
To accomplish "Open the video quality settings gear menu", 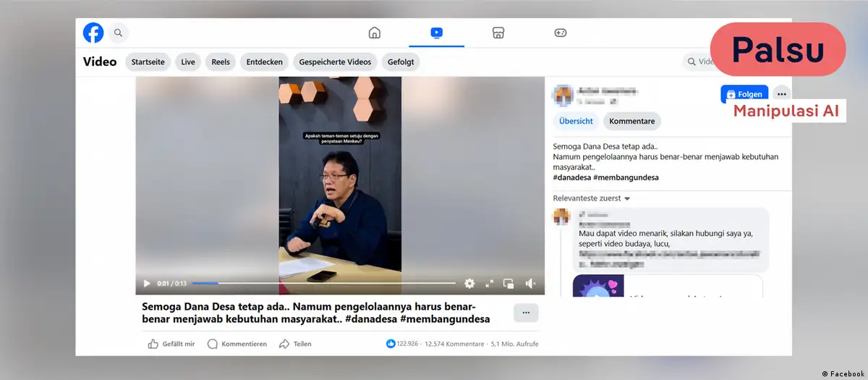I will 469,284.
